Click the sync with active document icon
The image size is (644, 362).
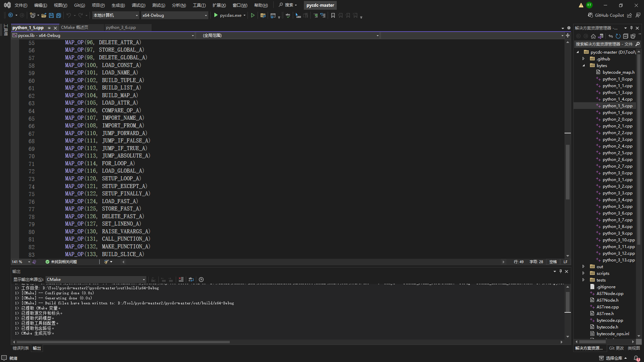(611, 36)
